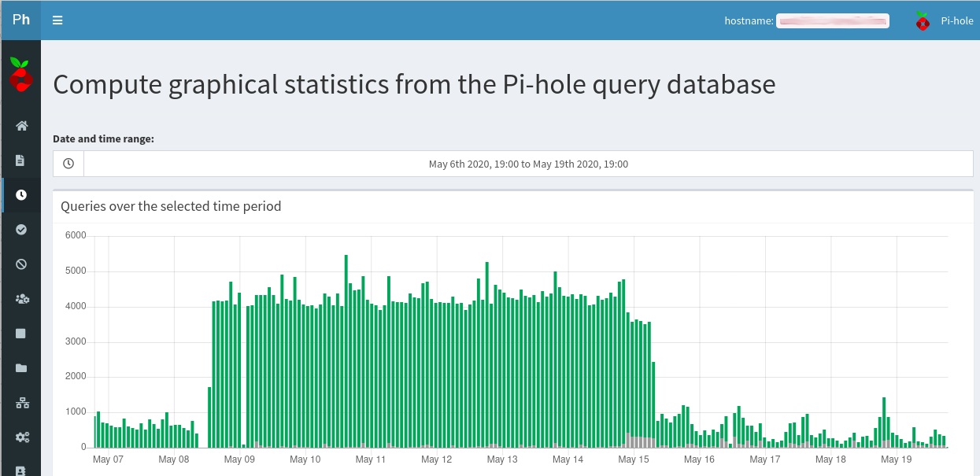Open the folder icon in sidebar

[x=21, y=368]
